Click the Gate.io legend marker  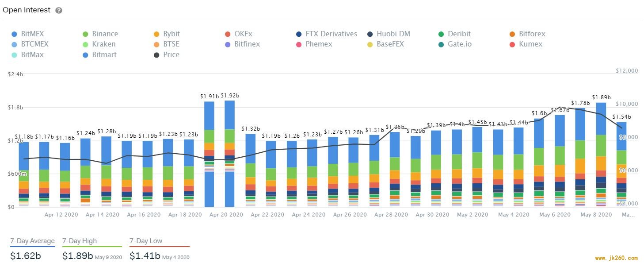pos(442,44)
